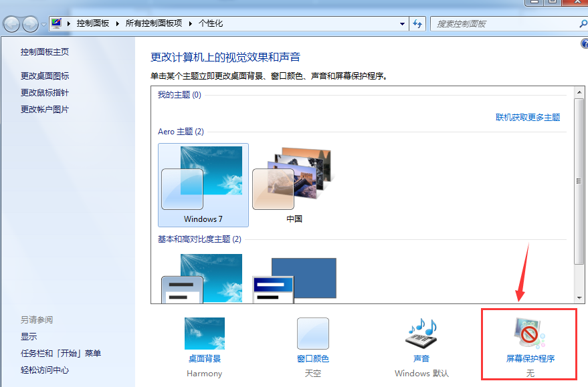Click 基本和高对比度主题 (2) group header
588x387 pixels.
(x=199, y=239)
